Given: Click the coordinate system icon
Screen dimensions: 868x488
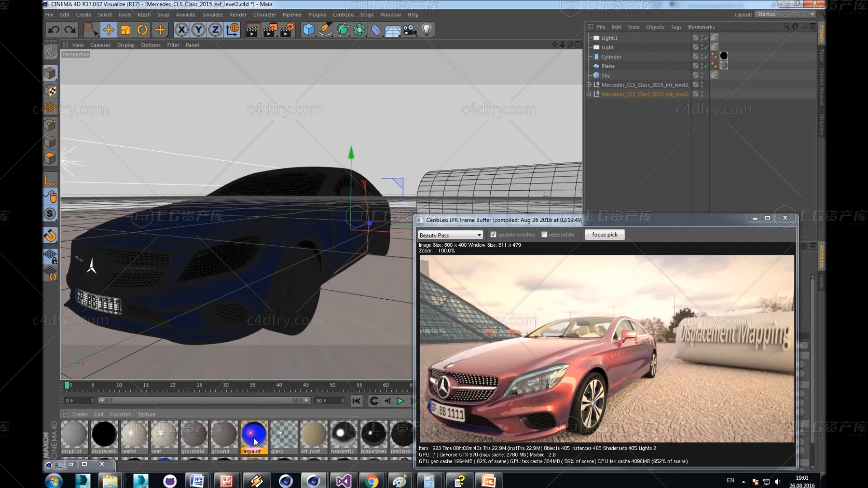Looking at the screenshot, I should click(x=232, y=30).
